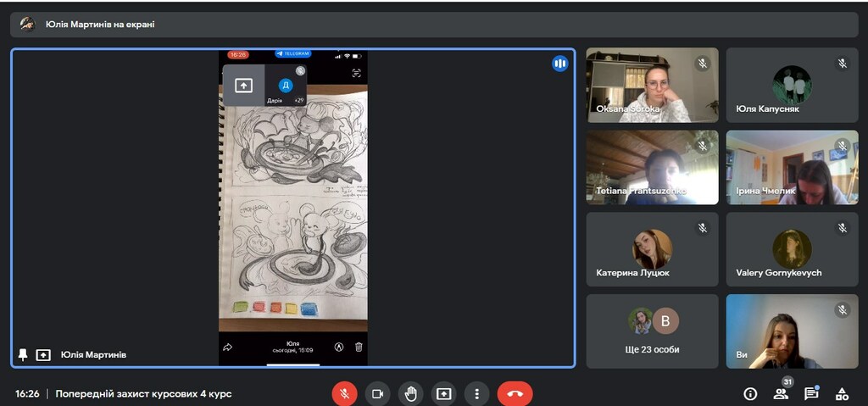Image resolution: width=868 pixels, height=406 pixels.
Task: Click the pin icon on Юлія Мартинів presentation
Action: point(23,354)
